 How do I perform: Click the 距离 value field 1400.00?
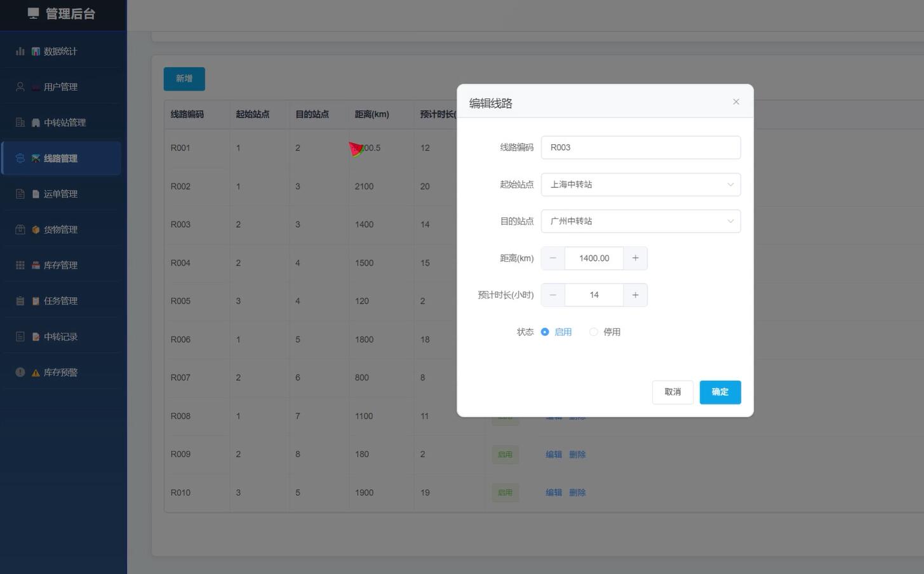[594, 258]
